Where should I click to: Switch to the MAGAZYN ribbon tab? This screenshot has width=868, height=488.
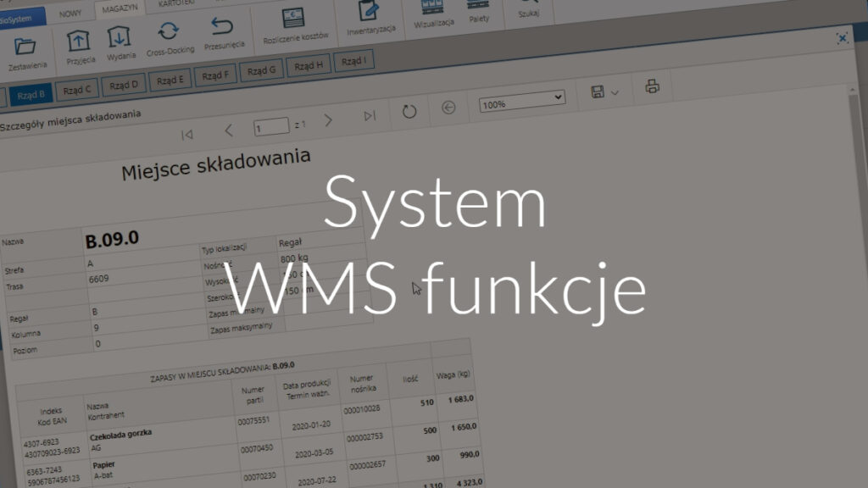(x=120, y=8)
